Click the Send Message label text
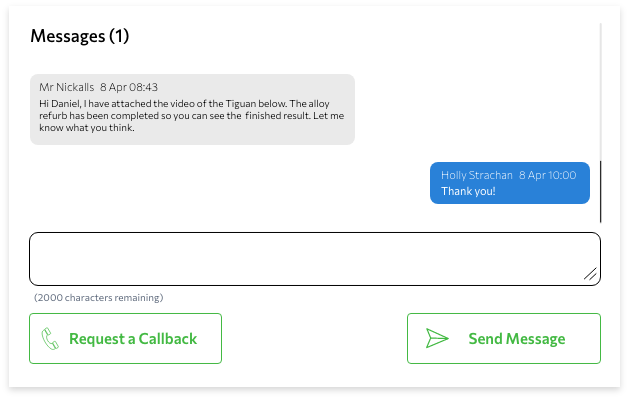 coord(517,339)
